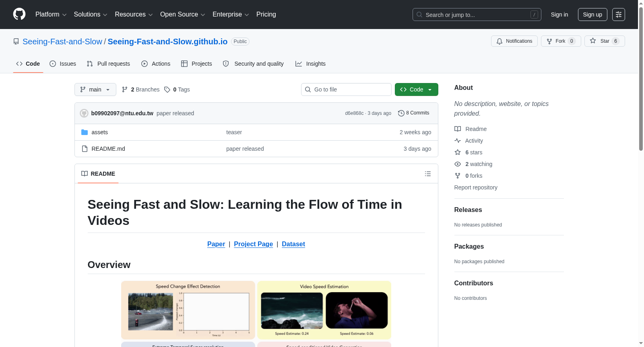Image resolution: width=644 pixels, height=347 pixels.
Task: Open Activity link in About sidebar
Action: tap(469, 141)
